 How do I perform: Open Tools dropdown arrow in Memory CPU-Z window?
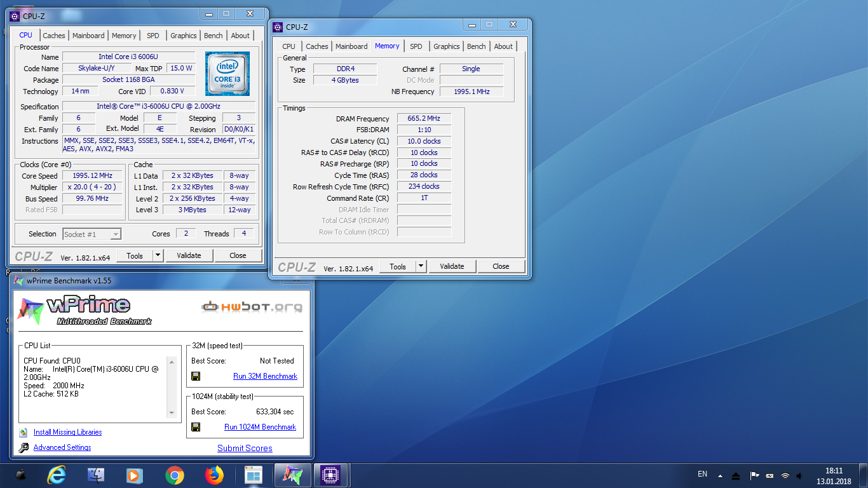421,266
